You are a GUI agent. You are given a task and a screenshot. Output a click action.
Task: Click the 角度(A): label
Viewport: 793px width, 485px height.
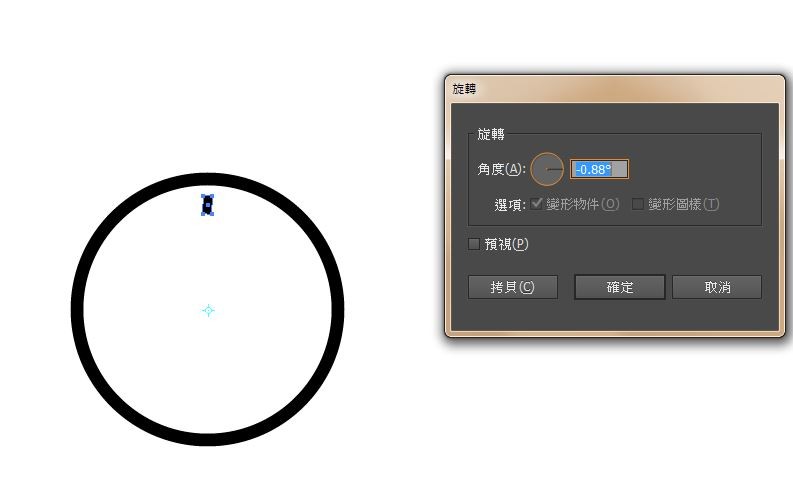[502, 169]
